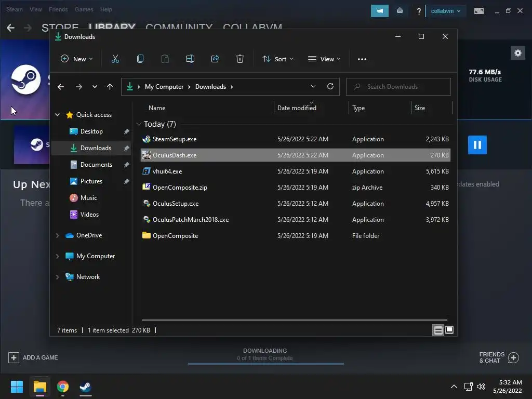
Task: Expand the Network tree node
Action: click(57, 277)
